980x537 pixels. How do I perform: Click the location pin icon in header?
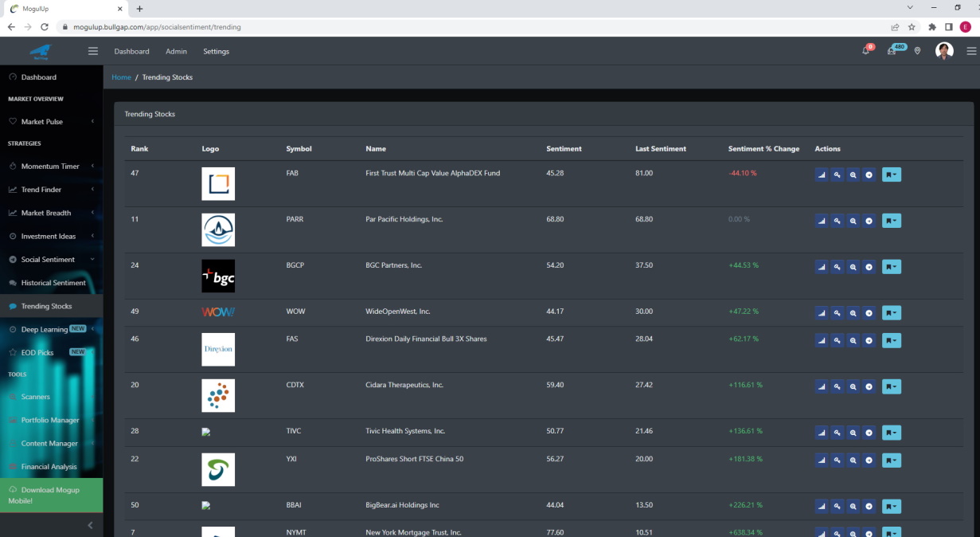(x=917, y=51)
